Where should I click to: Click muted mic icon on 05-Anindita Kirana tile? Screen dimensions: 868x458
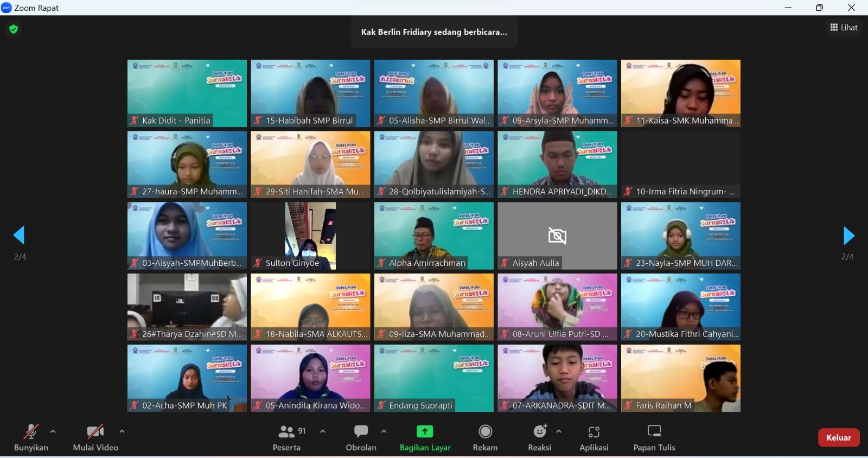coord(258,405)
